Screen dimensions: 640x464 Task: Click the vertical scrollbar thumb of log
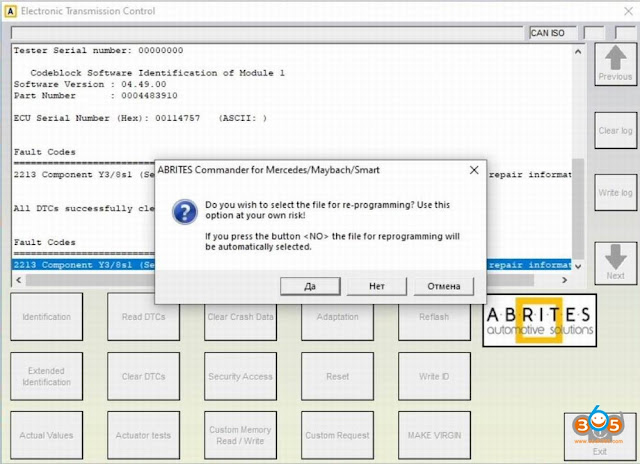[578, 208]
